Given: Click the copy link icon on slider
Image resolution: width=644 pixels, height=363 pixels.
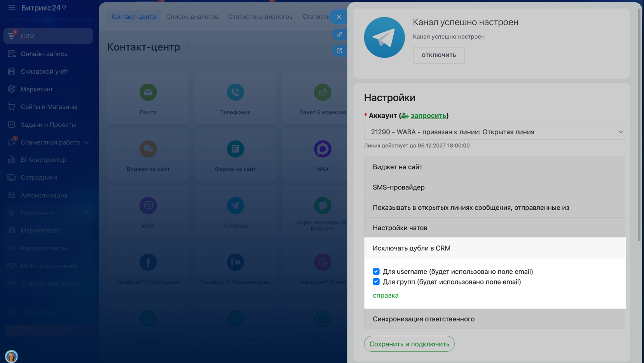Looking at the screenshot, I should 339,35.
